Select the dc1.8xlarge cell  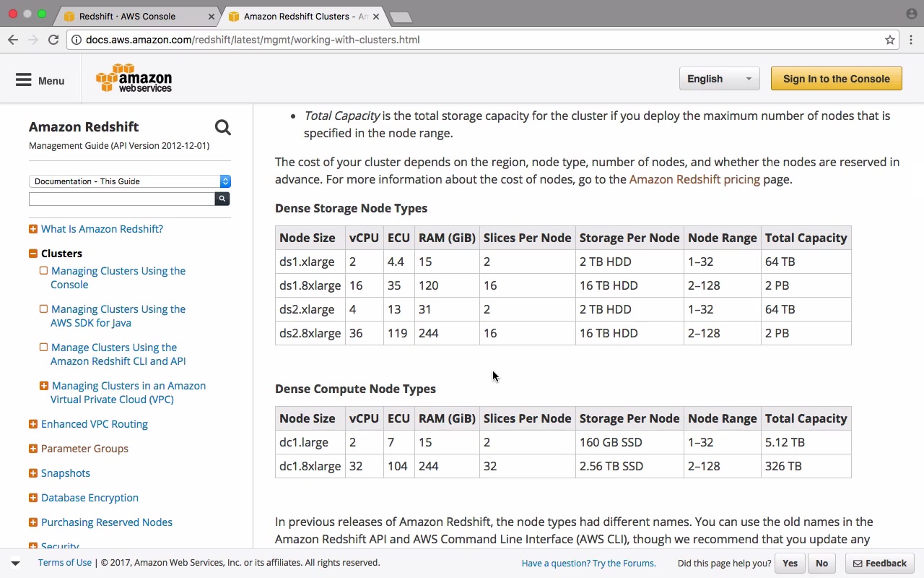tap(310, 466)
